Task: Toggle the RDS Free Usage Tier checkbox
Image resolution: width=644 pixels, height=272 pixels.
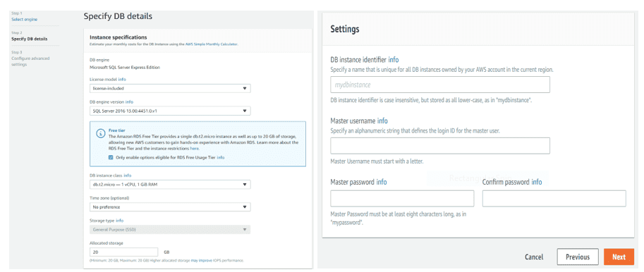Action: 111,157
